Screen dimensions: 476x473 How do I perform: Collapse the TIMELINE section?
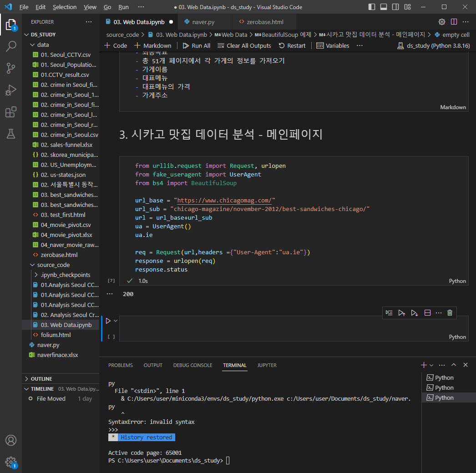pos(61,389)
